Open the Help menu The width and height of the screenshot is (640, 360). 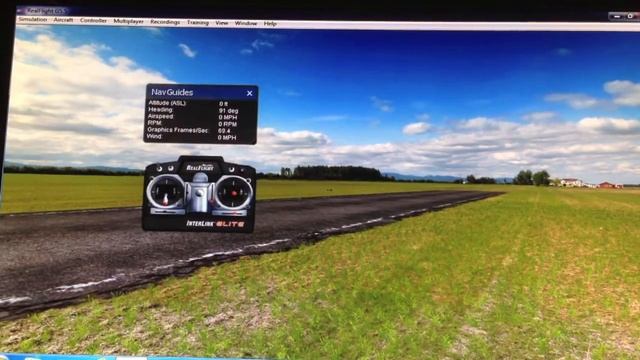coord(270,24)
